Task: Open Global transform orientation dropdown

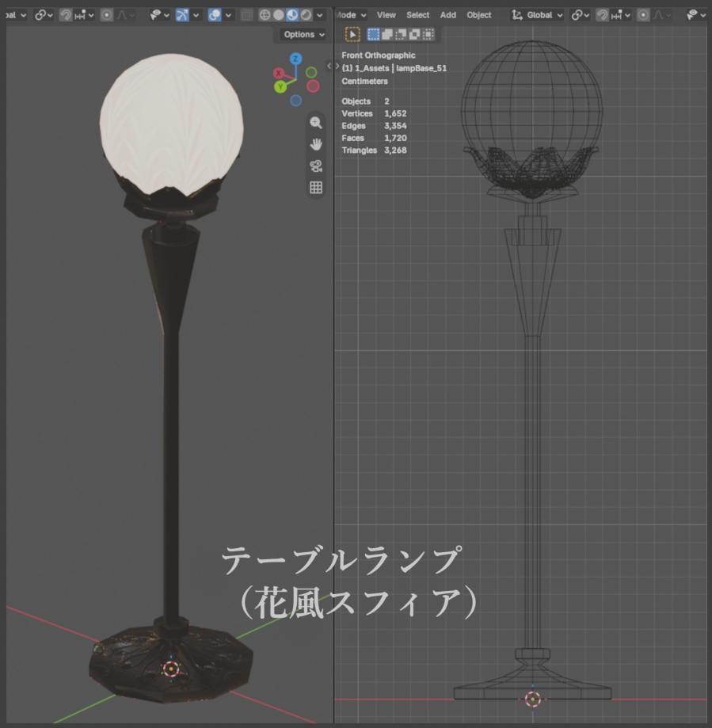Action: (538, 15)
